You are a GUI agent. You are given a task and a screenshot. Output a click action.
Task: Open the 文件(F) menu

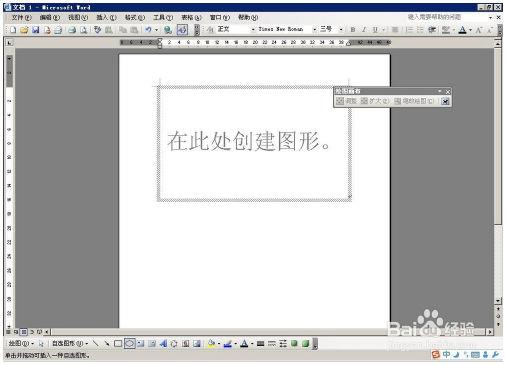click(21, 17)
